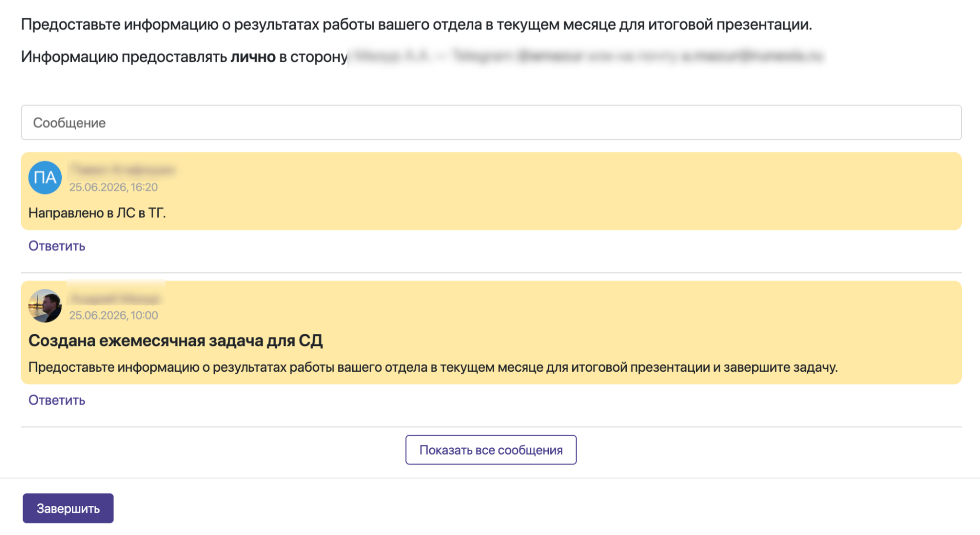Click the timestamp 25.06.2026, 16:20
This screenshot has height=535, width=980.
[113, 187]
